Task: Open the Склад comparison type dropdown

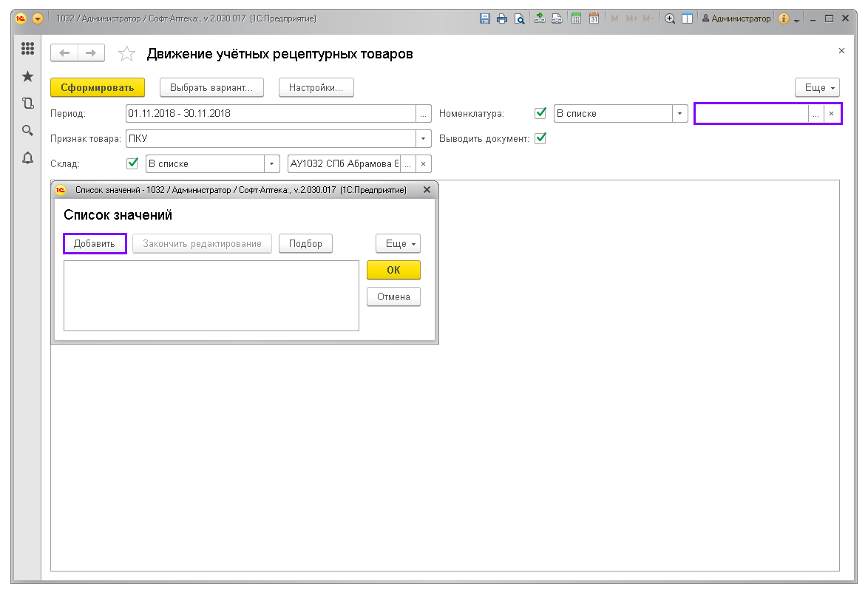Action: click(273, 163)
